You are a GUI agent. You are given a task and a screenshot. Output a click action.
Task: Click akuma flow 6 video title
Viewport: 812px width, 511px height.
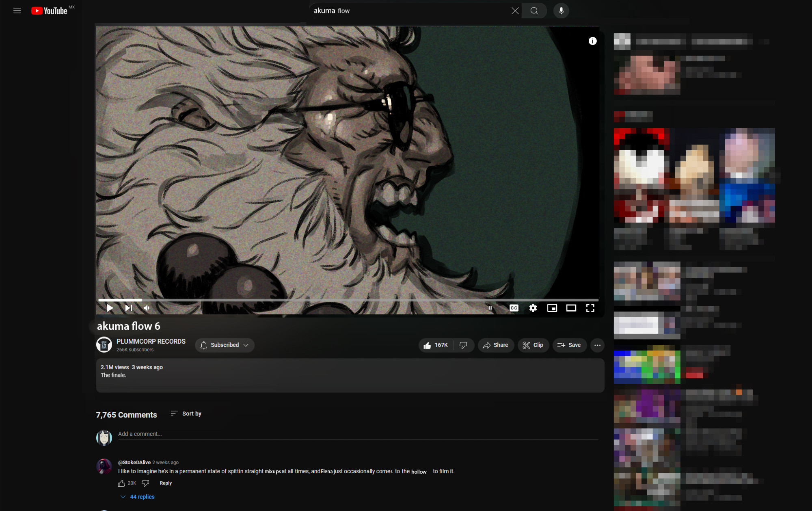click(x=128, y=326)
